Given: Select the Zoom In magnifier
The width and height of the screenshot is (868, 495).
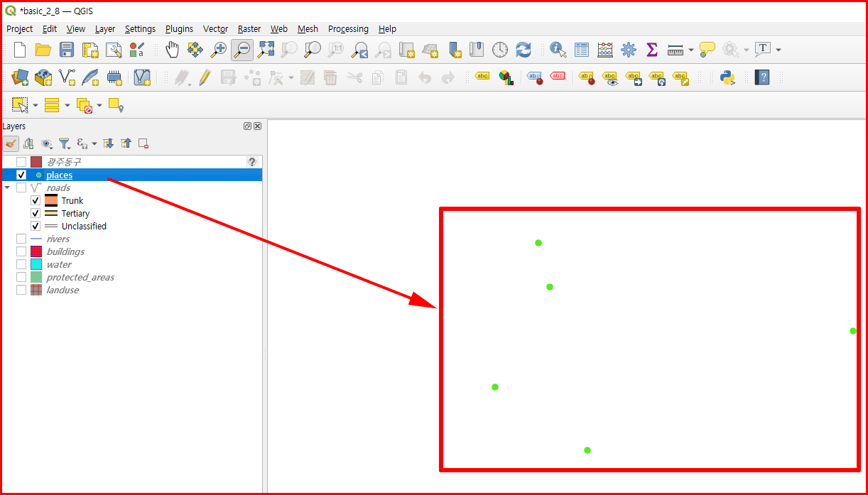Looking at the screenshot, I should [x=219, y=50].
